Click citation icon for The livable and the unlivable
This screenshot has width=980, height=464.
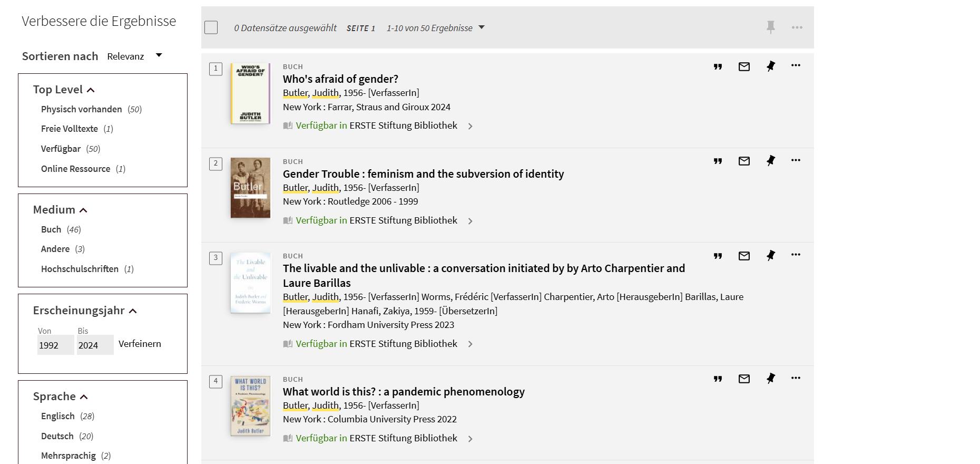[x=718, y=256]
